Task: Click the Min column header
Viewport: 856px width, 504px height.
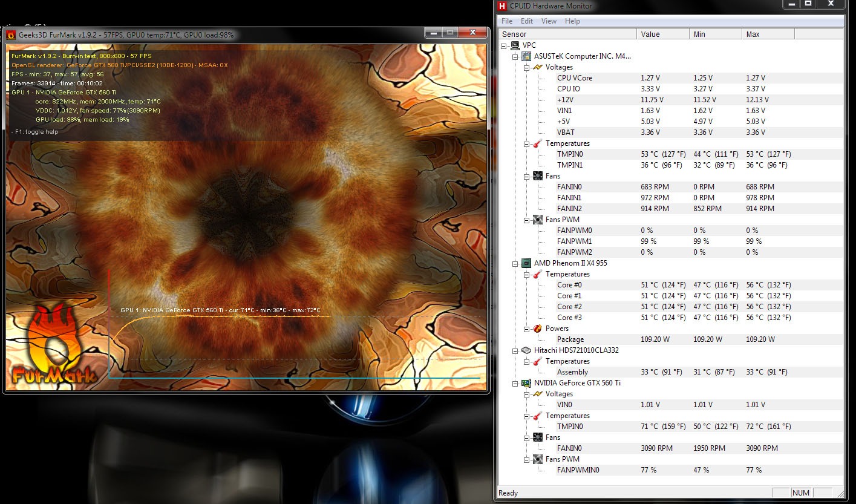Action: coord(716,34)
